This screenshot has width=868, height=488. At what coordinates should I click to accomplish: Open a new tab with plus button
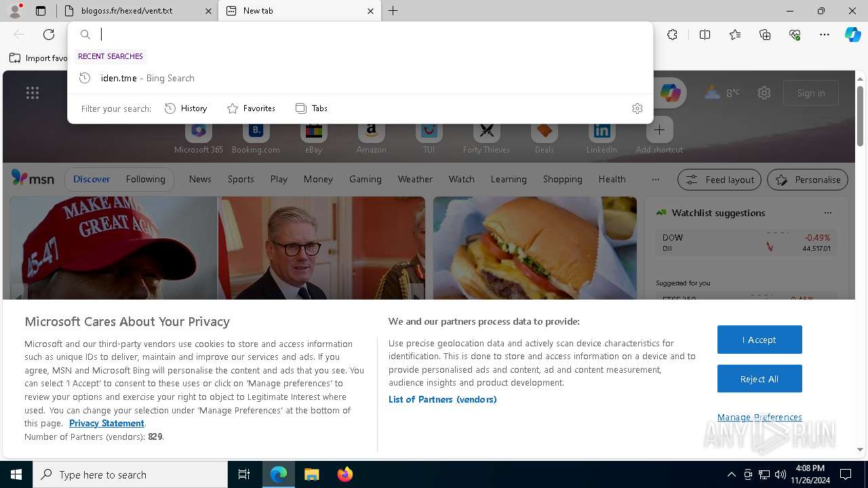(393, 11)
